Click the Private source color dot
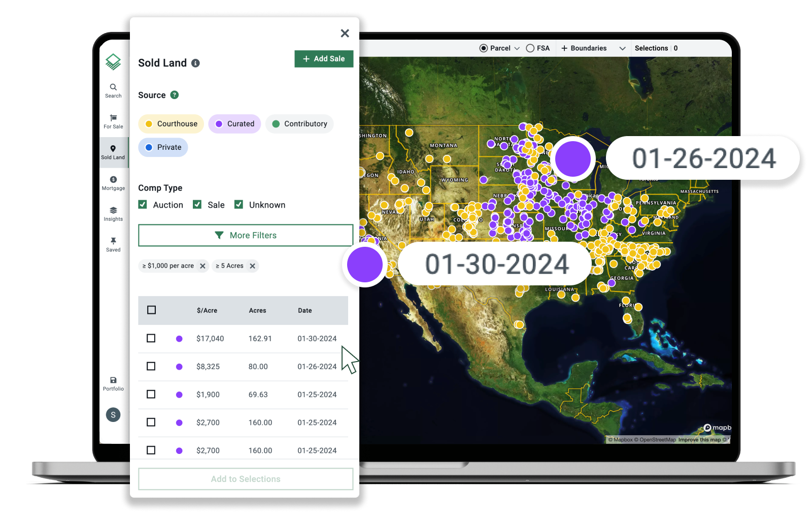This screenshot has height=522, width=812. (148, 147)
